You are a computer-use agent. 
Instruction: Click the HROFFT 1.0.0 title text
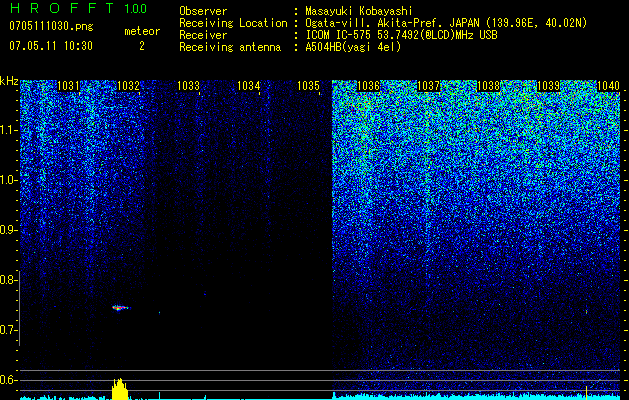click(79, 8)
